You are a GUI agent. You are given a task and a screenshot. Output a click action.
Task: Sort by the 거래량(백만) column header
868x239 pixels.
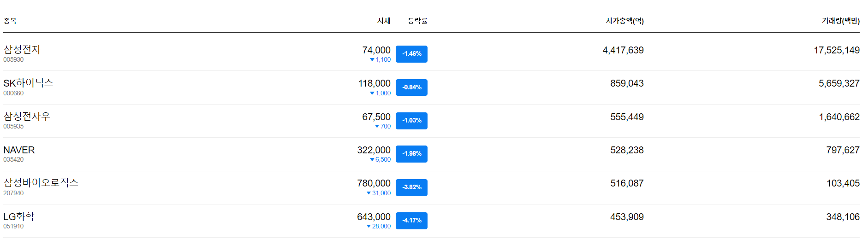[840, 21]
